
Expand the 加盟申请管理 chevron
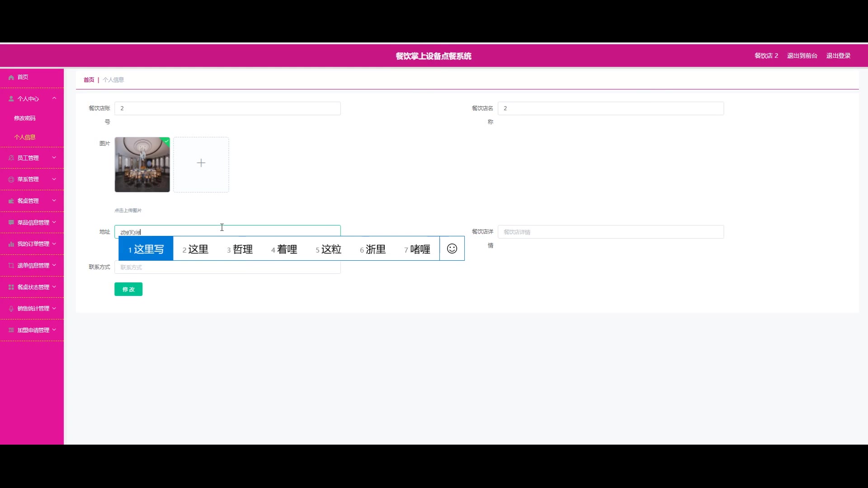click(54, 330)
